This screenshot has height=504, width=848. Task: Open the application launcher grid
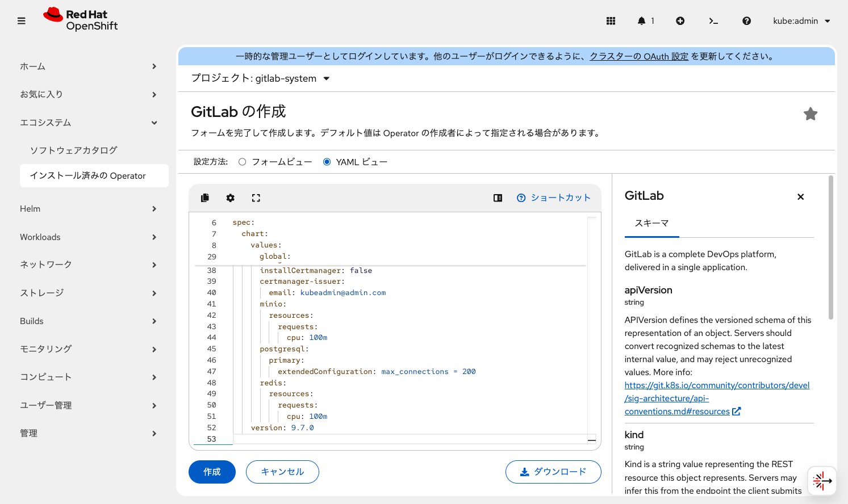point(611,20)
